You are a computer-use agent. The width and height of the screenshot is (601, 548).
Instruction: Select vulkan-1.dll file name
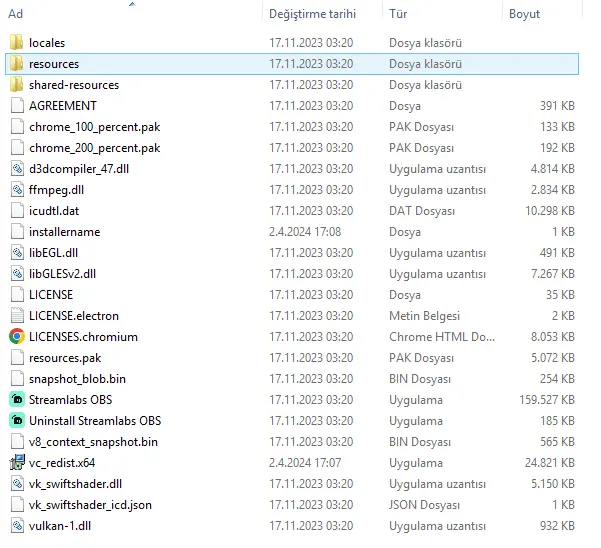pyautogui.click(x=60, y=526)
